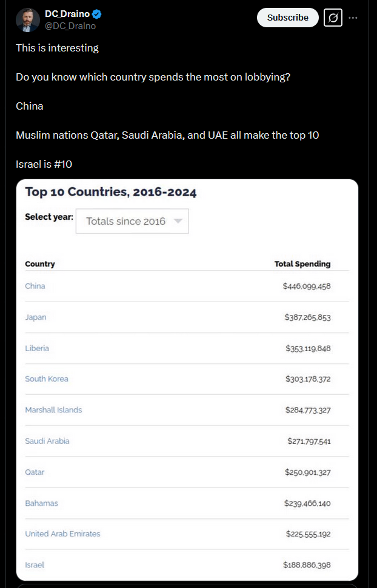Image resolution: width=377 pixels, height=588 pixels.
Task: Select the Liberia link in table
Action: pyautogui.click(x=37, y=348)
